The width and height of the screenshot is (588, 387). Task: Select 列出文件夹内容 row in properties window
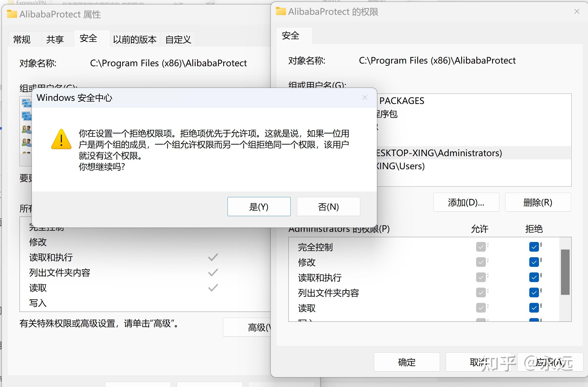coord(145,272)
